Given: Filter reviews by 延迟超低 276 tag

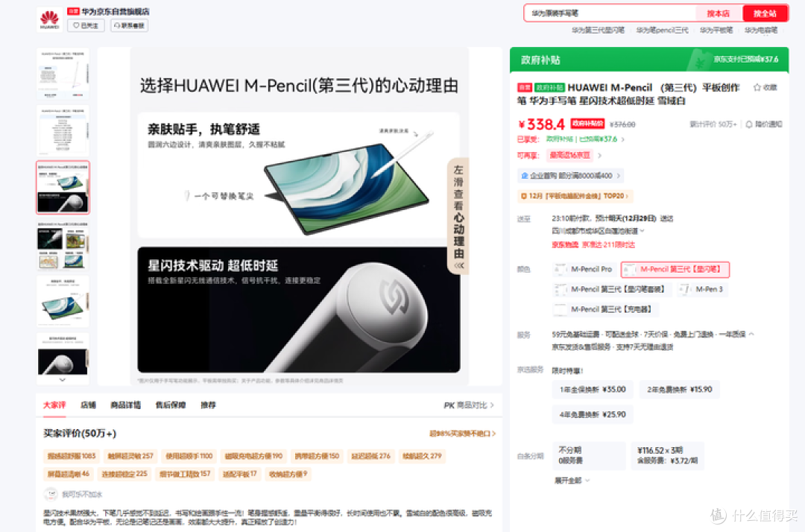Looking at the screenshot, I should coord(370,456).
